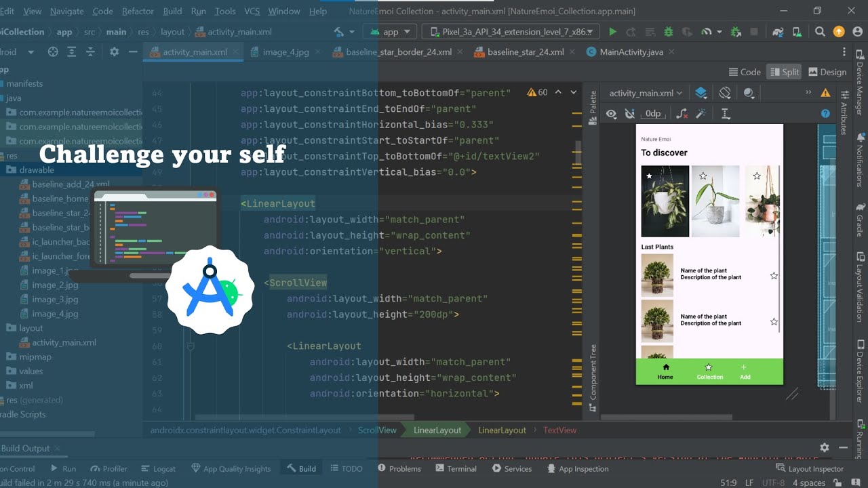
Task: Click the hammer Make Project icon
Action: pos(338,32)
